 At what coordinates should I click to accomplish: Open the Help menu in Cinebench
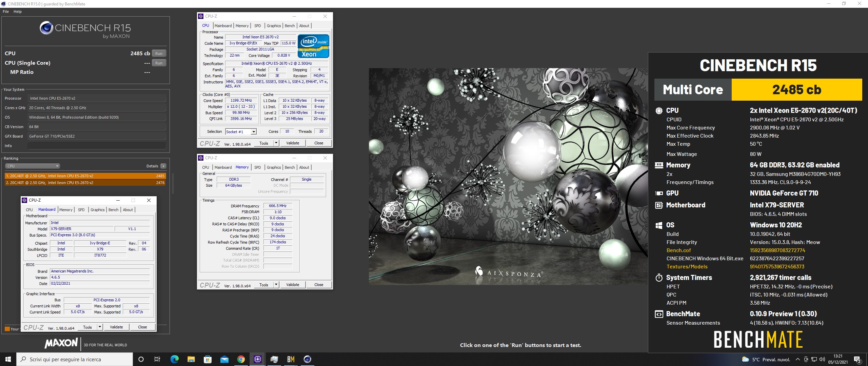(x=18, y=12)
